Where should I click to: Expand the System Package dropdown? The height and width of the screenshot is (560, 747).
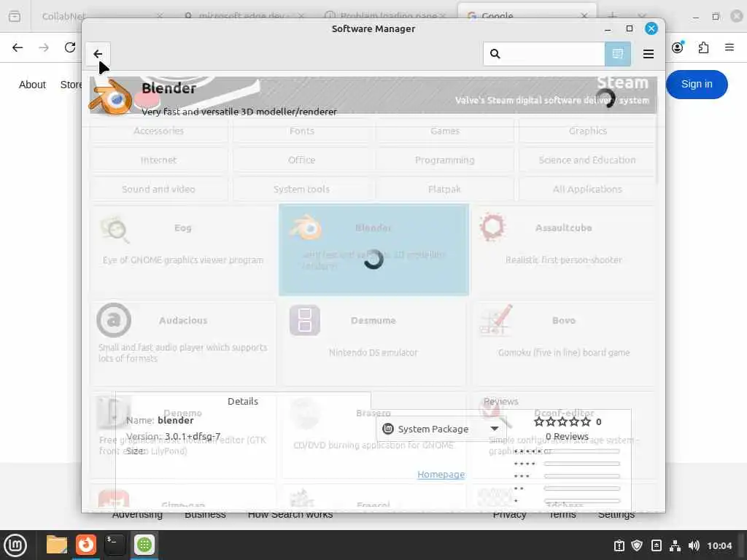click(x=440, y=429)
